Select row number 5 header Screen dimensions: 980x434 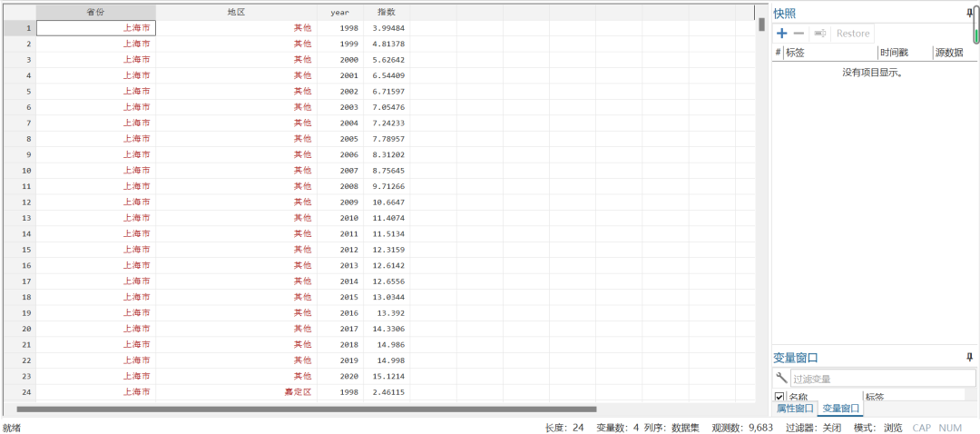pos(20,92)
